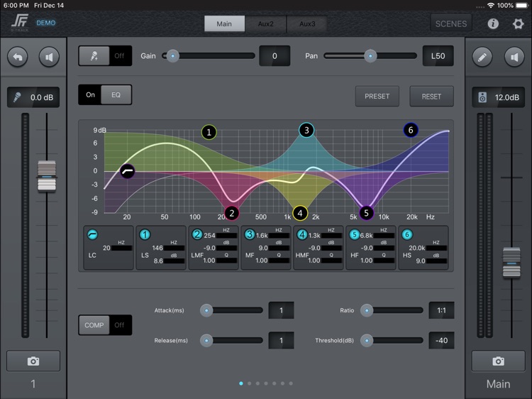Screen dimensions: 532x399
Task: Switch to the Aux3 tab
Action: (x=307, y=23)
